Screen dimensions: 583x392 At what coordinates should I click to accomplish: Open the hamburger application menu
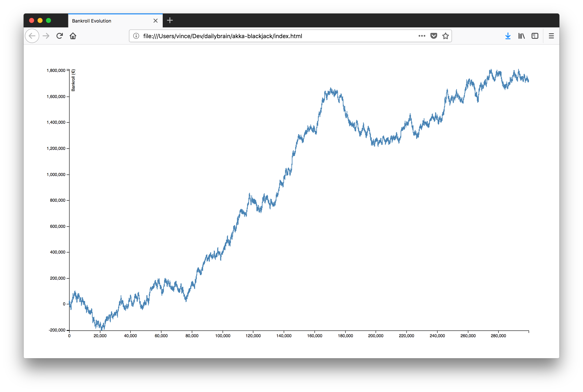pyautogui.click(x=551, y=36)
